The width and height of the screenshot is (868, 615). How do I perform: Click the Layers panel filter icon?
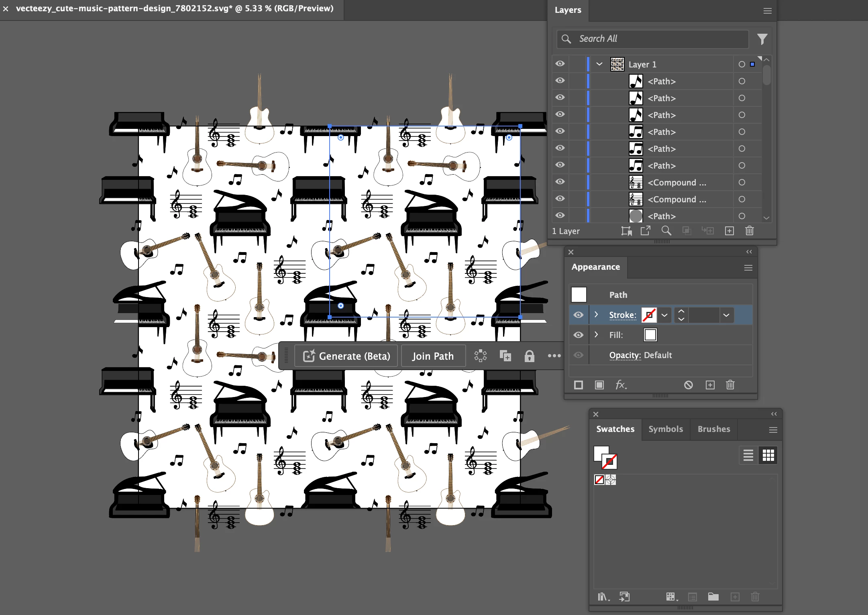pos(762,39)
